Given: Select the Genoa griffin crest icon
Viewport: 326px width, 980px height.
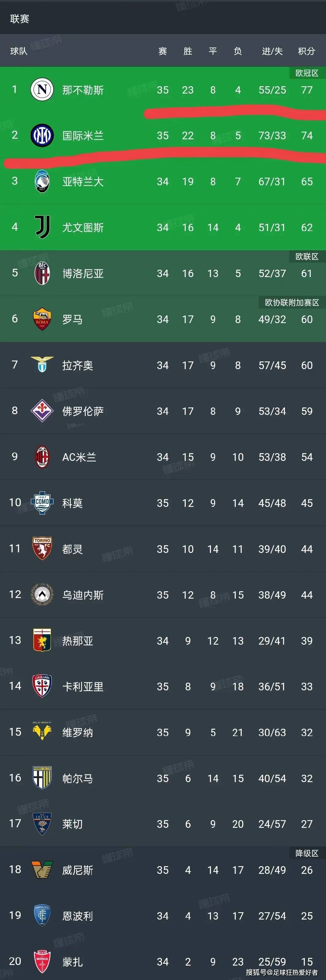Looking at the screenshot, I should click(42, 640).
